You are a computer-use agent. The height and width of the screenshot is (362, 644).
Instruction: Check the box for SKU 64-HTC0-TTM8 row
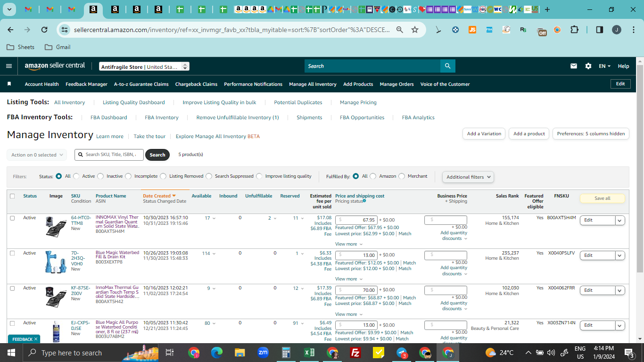click(x=12, y=218)
